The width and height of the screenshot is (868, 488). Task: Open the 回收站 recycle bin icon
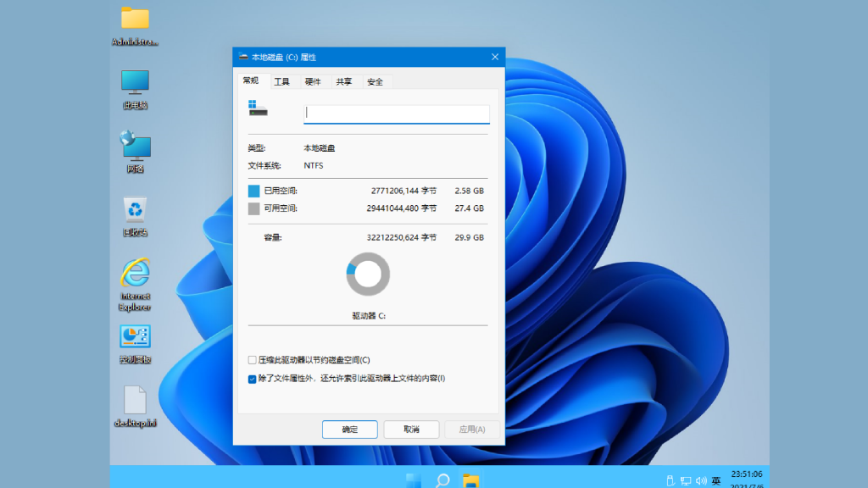(135, 217)
